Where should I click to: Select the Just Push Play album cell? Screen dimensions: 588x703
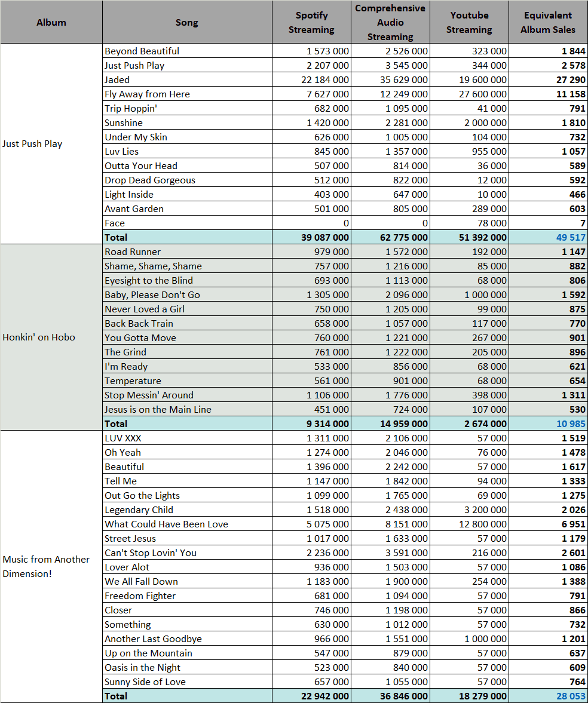(51, 144)
